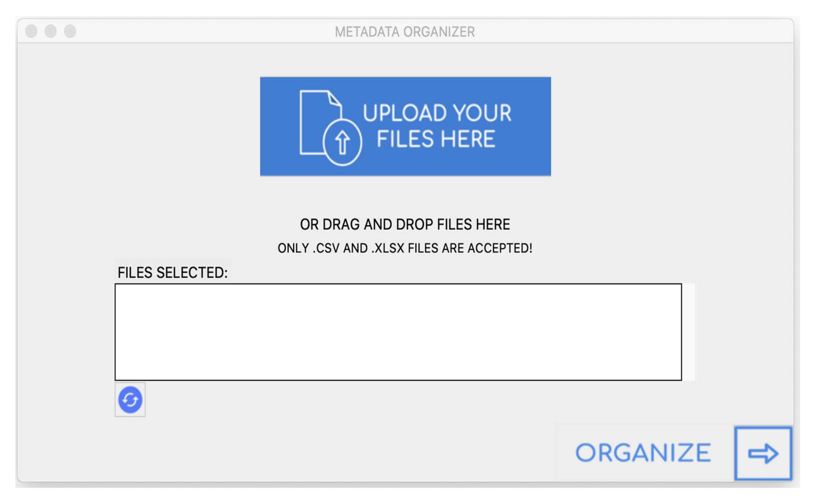Click the bottom border of the file list box
The image size is (815, 504).
[398, 380]
